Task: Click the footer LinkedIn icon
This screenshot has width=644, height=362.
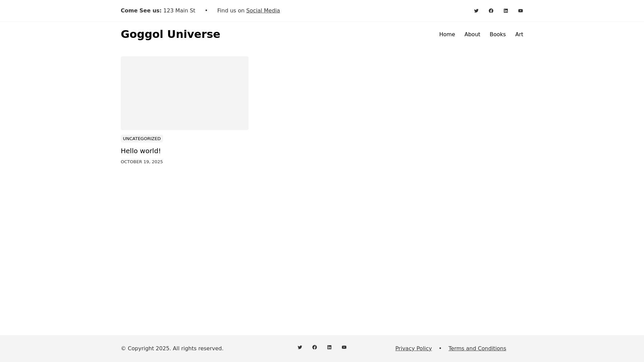Action: point(329,347)
